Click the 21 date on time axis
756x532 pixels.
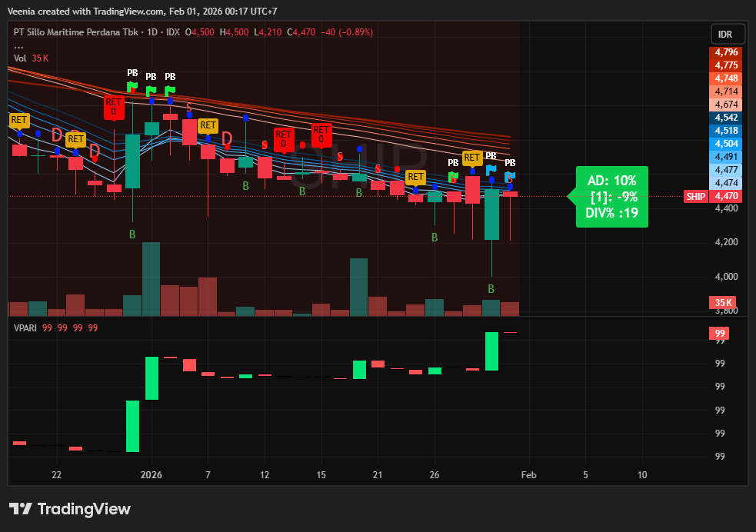(x=378, y=475)
